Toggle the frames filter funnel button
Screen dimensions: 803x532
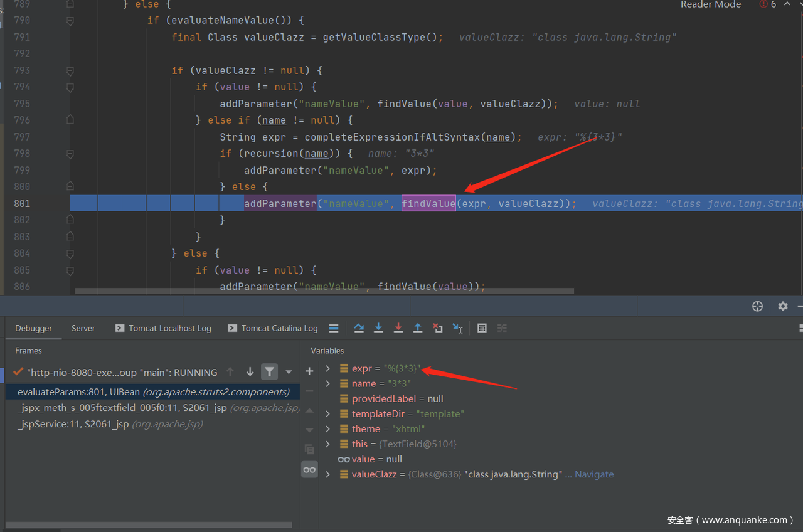coord(269,372)
